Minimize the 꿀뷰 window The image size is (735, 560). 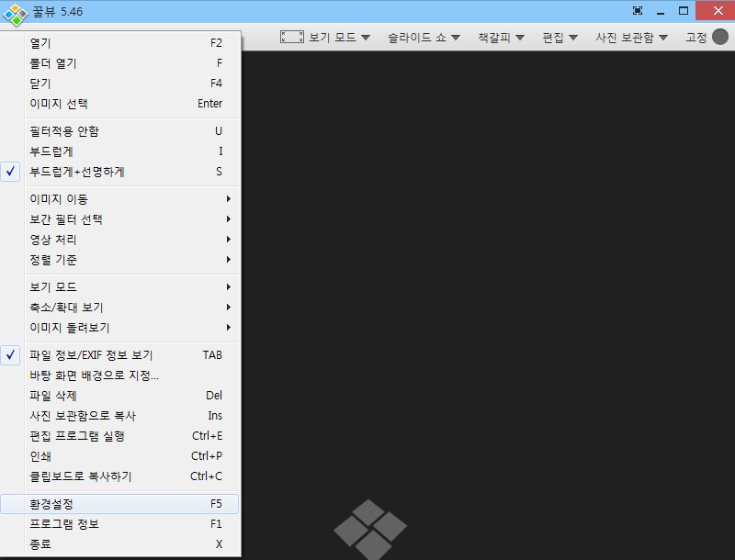click(x=661, y=11)
